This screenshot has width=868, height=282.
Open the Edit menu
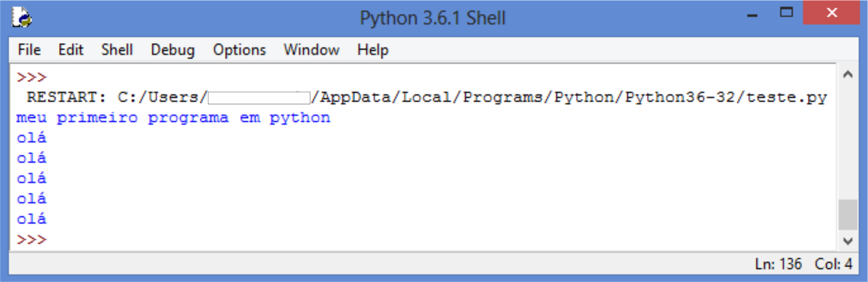pos(71,50)
